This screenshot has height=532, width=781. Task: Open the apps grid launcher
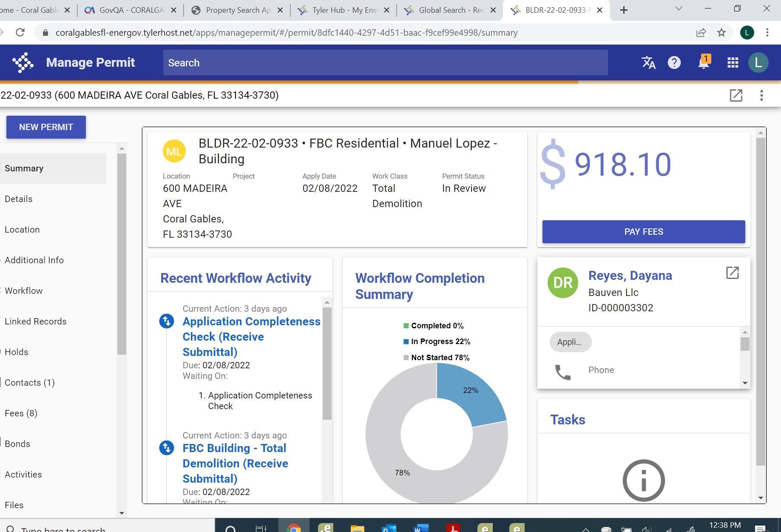(733, 63)
